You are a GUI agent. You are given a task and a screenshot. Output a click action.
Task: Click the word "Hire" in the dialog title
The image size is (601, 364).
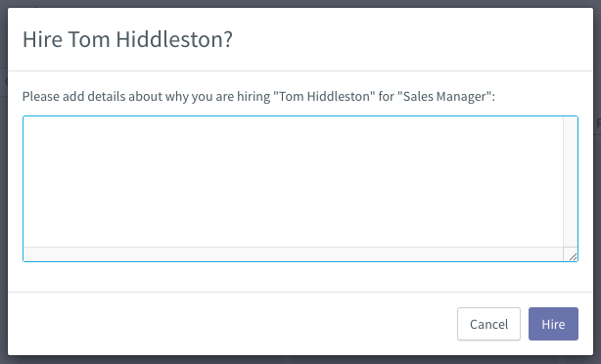(x=42, y=39)
